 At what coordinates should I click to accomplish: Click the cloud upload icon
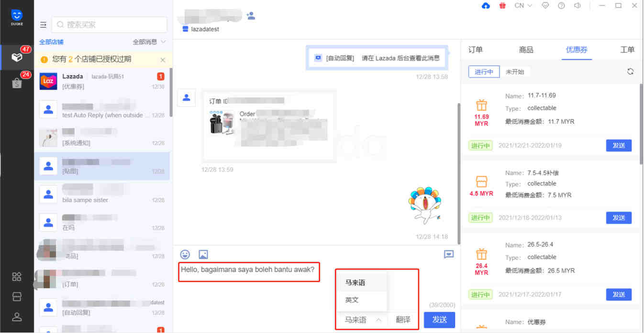click(486, 6)
